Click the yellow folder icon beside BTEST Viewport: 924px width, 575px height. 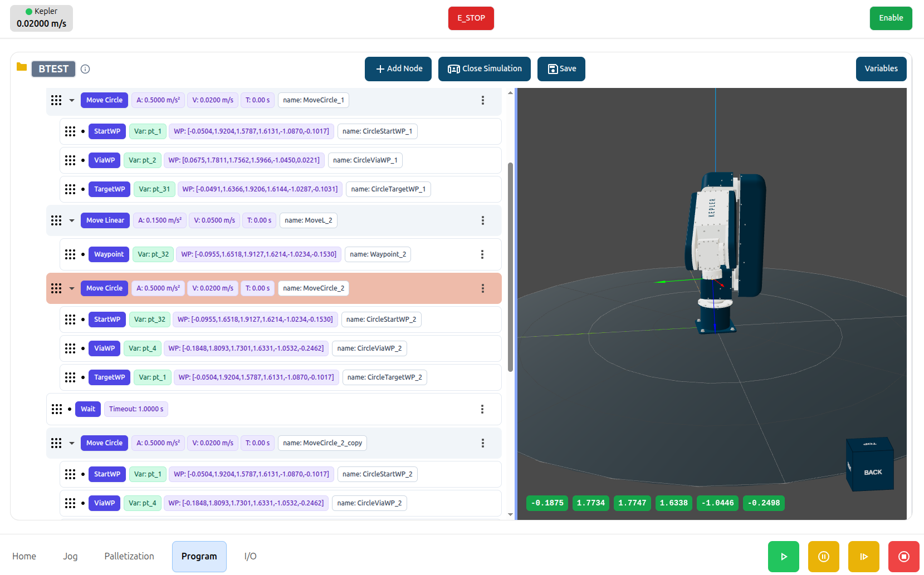tap(22, 67)
